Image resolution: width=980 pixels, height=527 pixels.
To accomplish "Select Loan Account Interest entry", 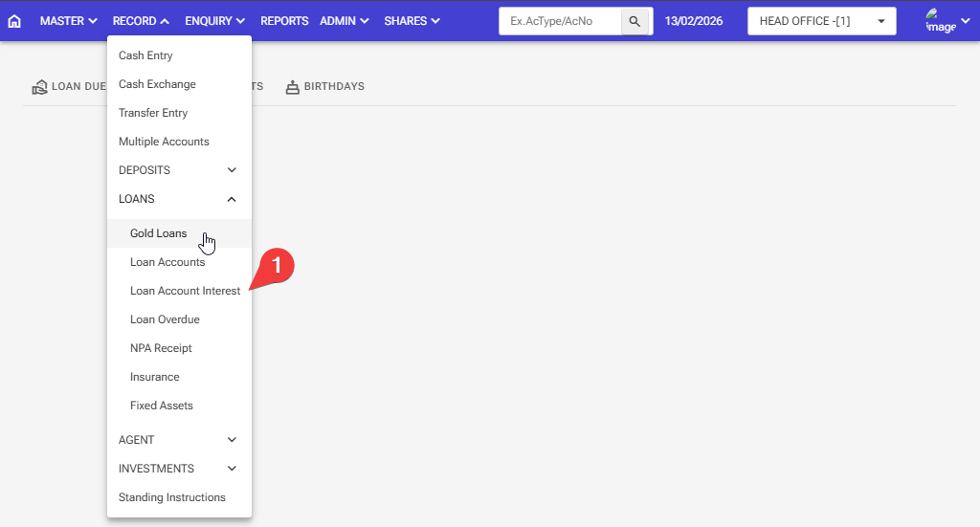I will coord(185,291).
